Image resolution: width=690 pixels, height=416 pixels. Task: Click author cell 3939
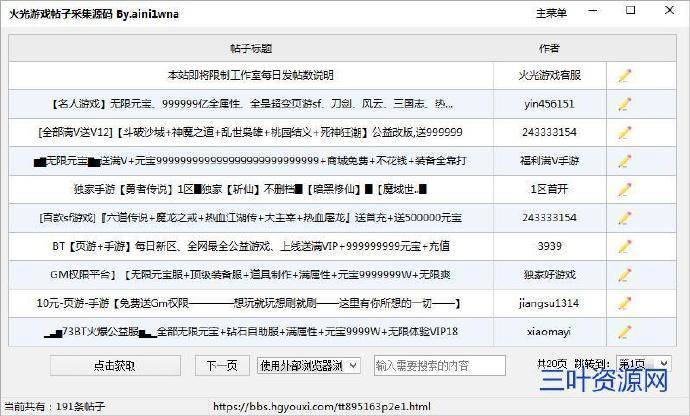[550, 246]
